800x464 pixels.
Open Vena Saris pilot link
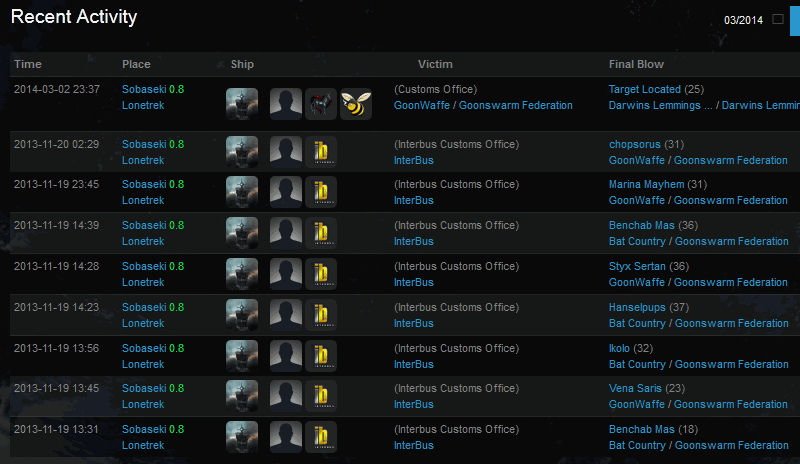point(635,388)
